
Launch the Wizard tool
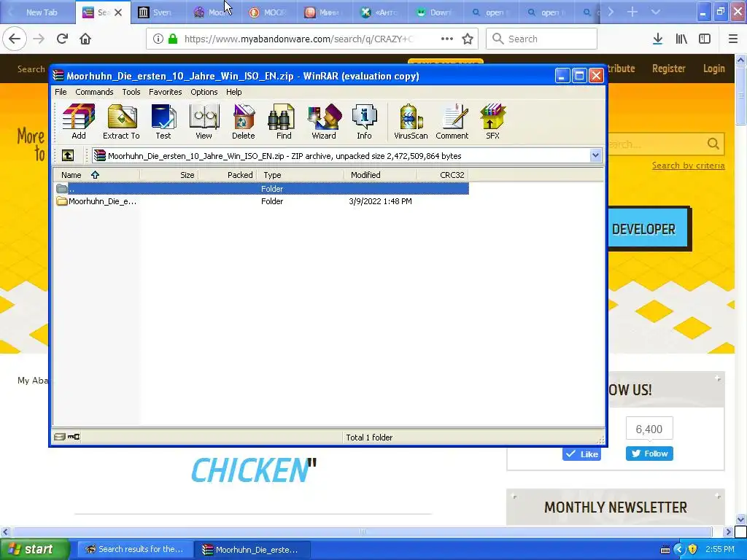click(324, 122)
